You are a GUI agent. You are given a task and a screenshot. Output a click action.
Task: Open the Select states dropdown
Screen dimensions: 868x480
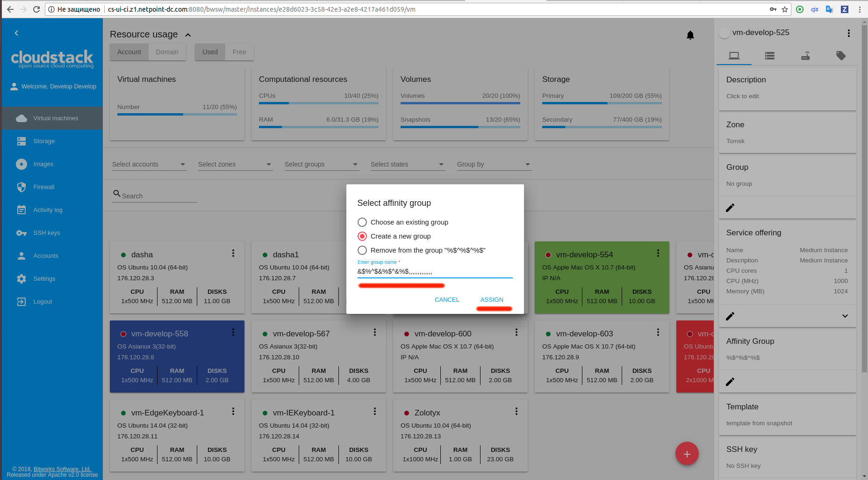coord(408,164)
